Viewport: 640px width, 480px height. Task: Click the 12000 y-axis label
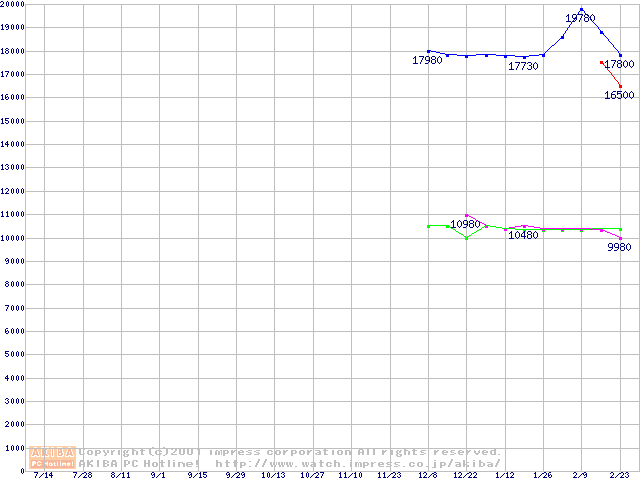pyautogui.click(x=13, y=191)
